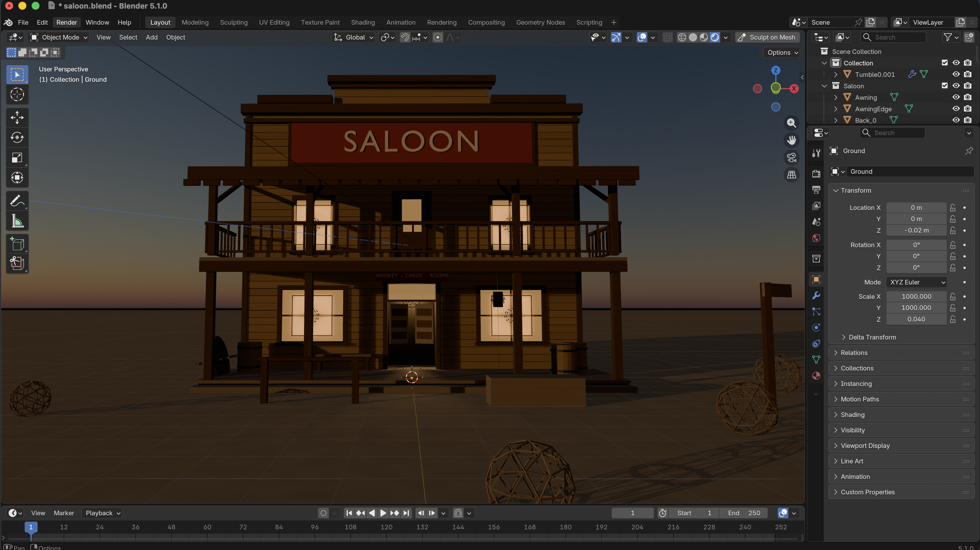The image size is (980, 550).
Task: Select the Rotate tool
Action: point(17,137)
